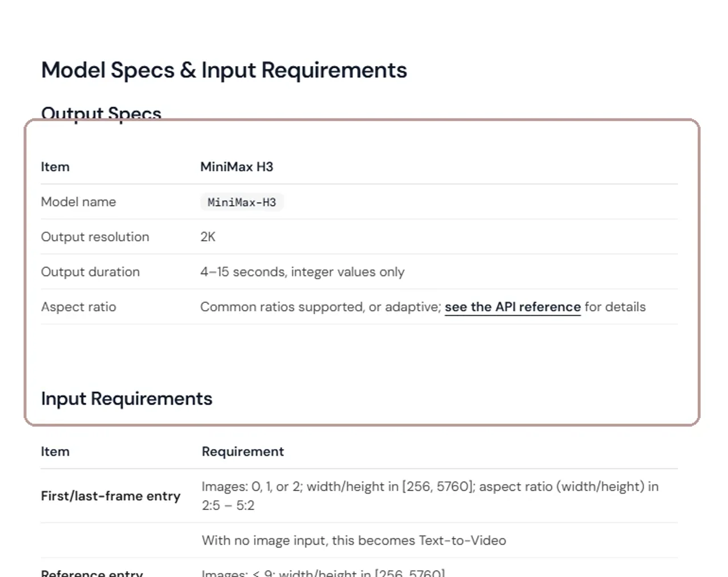Click the First/last-frame entry row label
This screenshot has width=728, height=577.
111,496
